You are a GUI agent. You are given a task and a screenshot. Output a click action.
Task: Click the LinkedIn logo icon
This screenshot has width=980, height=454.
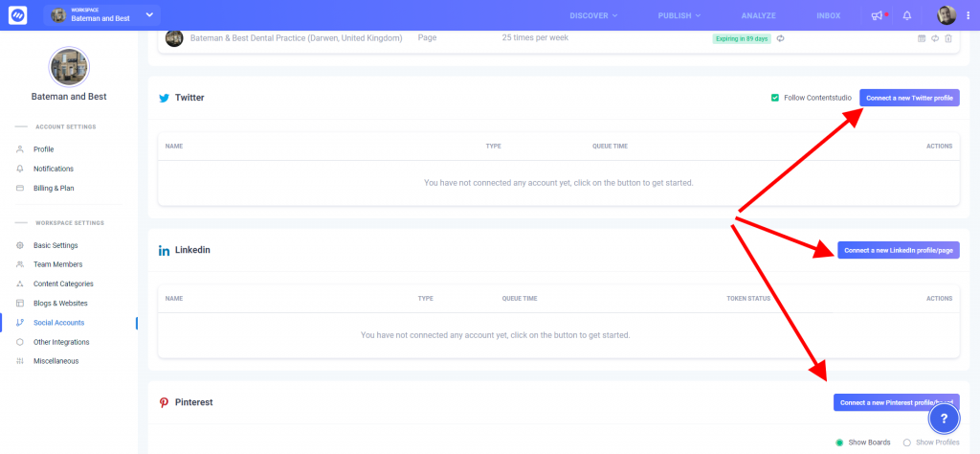pos(164,250)
